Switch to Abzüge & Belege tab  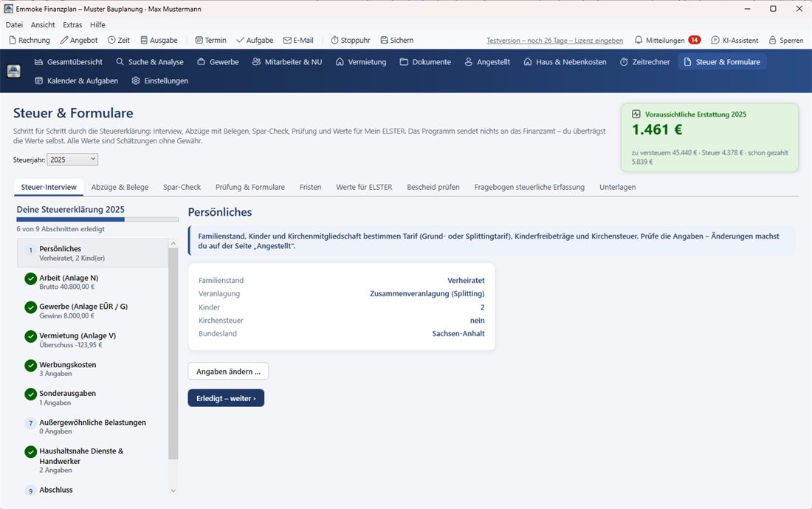pos(120,187)
